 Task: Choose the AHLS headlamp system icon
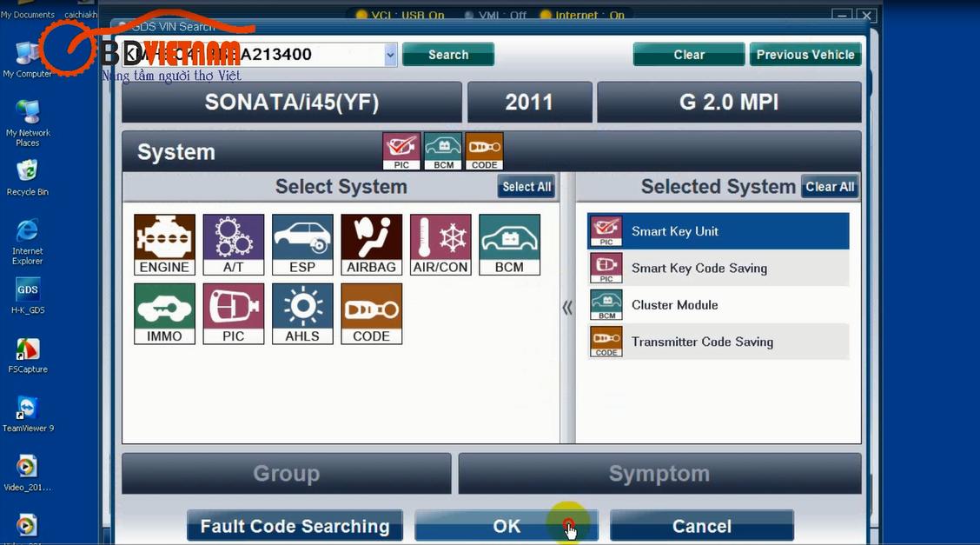pos(302,314)
